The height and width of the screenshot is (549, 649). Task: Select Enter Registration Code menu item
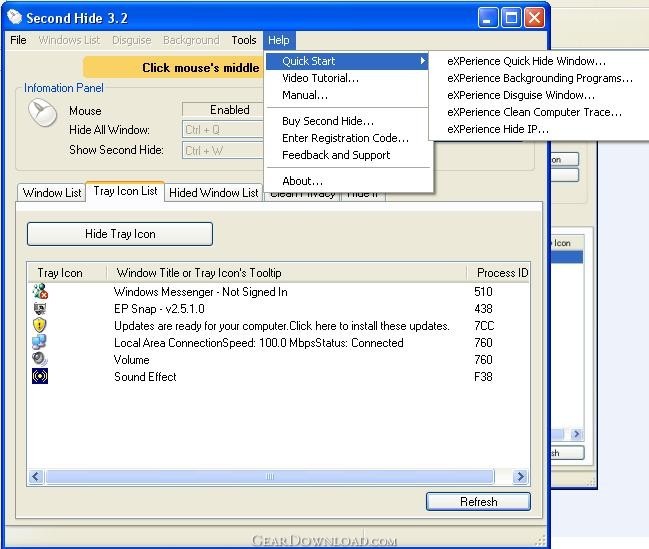point(345,138)
